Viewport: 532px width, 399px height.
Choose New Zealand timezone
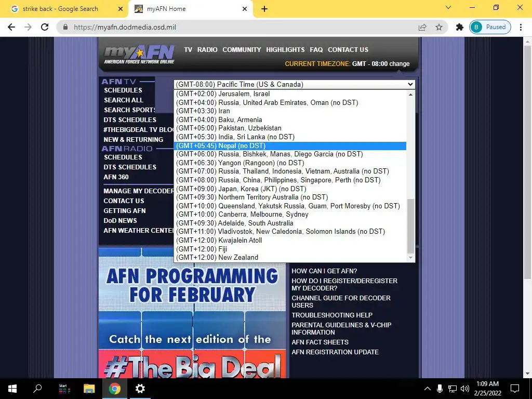pyautogui.click(x=290, y=258)
